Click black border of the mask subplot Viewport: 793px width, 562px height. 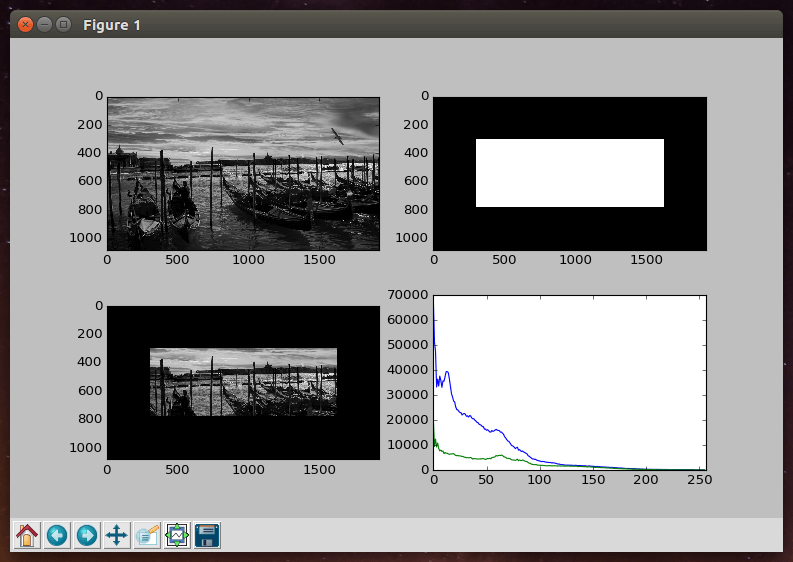[x=569, y=228]
